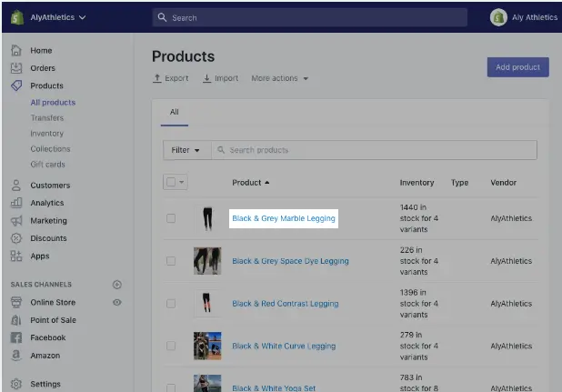Open the Home sidebar icon
The height and width of the screenshot is (392, 562).
16,50
